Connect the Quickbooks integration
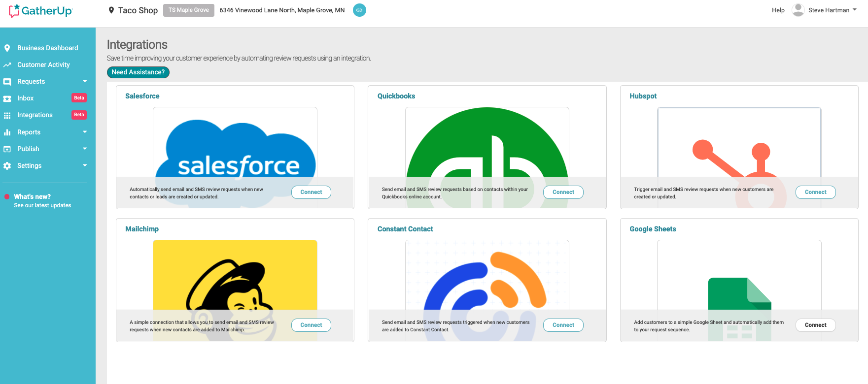Image resolution: width=868 pixels, height=384 pixels. pyautogui.click(x=563, y=192)
